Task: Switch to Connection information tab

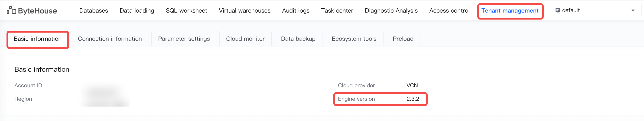Action: 110,39
